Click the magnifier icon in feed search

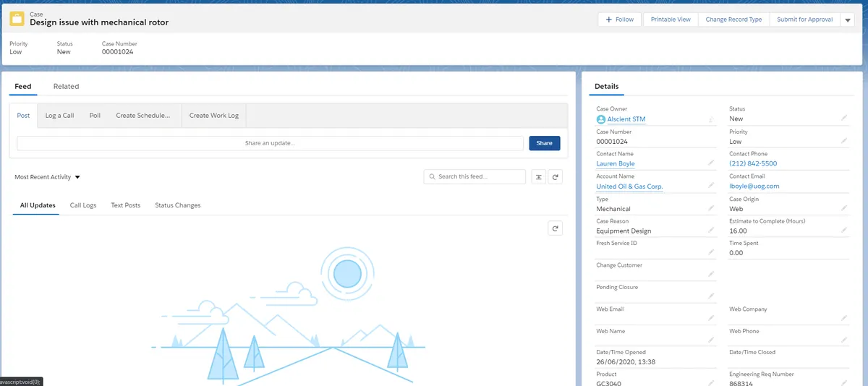pos(433,176)
